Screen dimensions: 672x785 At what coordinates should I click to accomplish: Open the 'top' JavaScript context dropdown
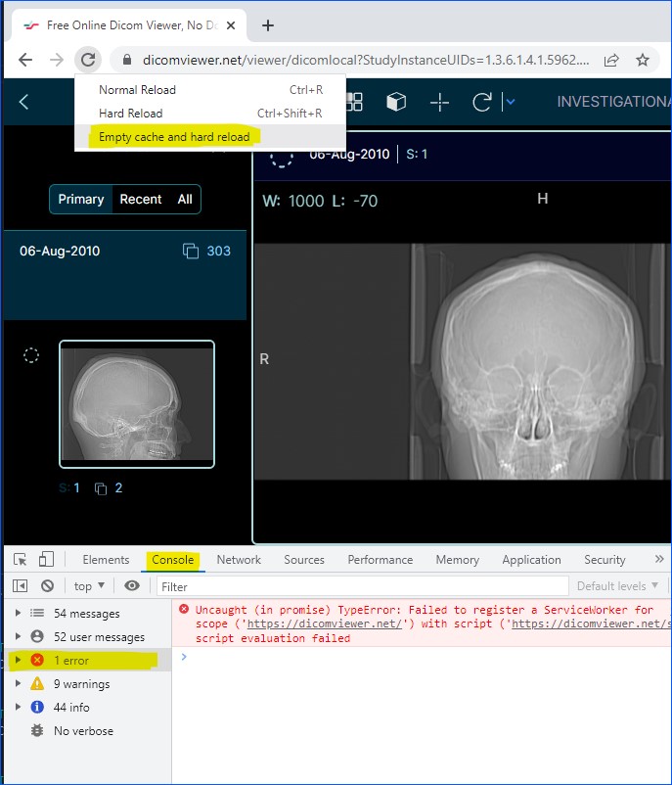click(89, 586)
